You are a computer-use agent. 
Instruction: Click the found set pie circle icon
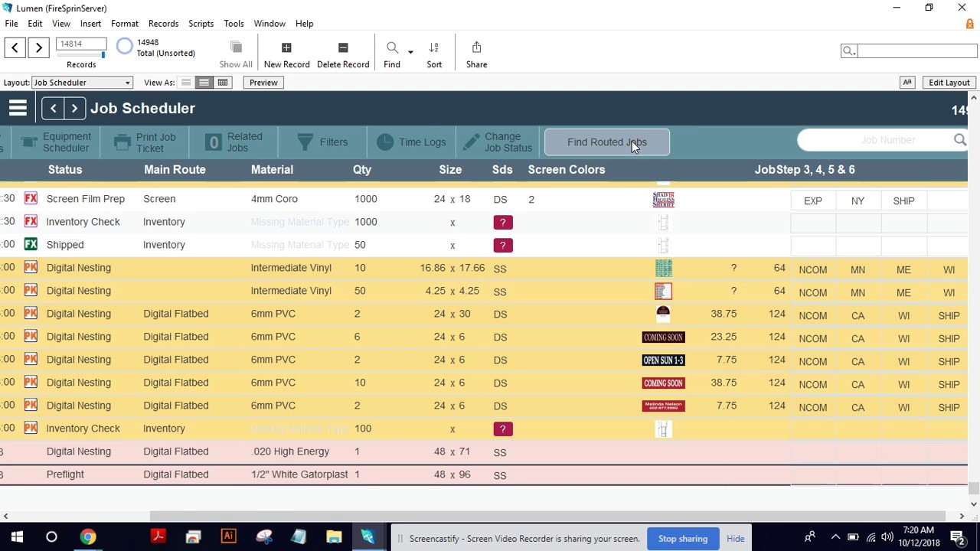coord(124,47)
